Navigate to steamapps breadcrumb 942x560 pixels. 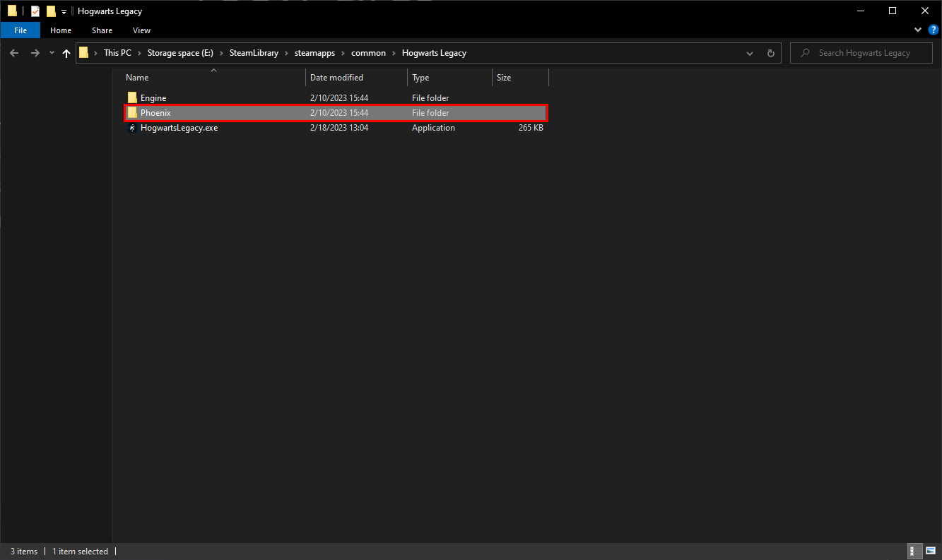(314, 53)
